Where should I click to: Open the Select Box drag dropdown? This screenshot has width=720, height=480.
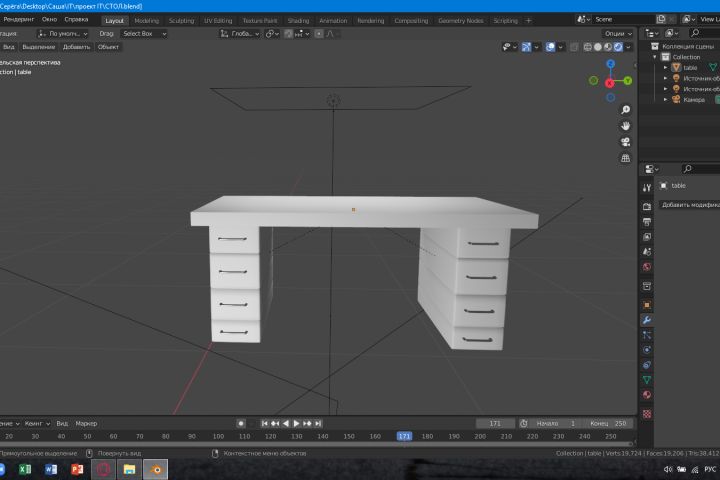click(x=144, y=34)
